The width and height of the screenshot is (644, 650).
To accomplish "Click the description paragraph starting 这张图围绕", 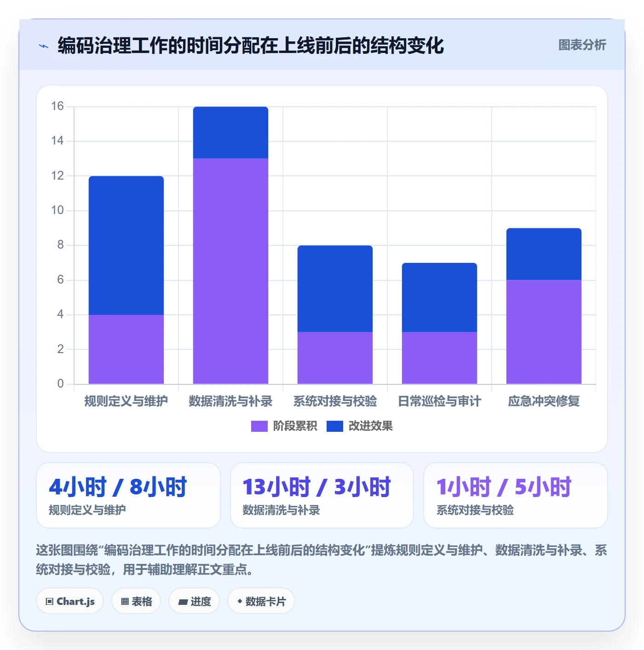I will tap(322, 560).
